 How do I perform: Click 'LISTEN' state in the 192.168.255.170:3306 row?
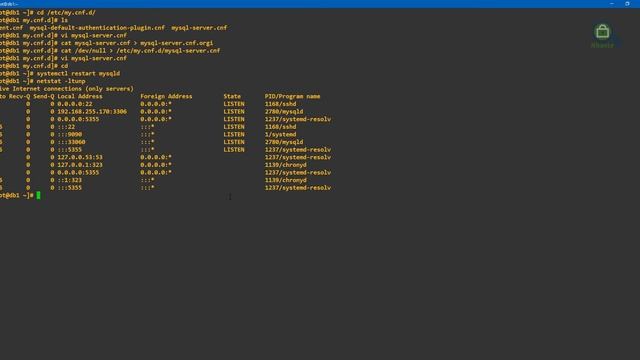point(234,111)
